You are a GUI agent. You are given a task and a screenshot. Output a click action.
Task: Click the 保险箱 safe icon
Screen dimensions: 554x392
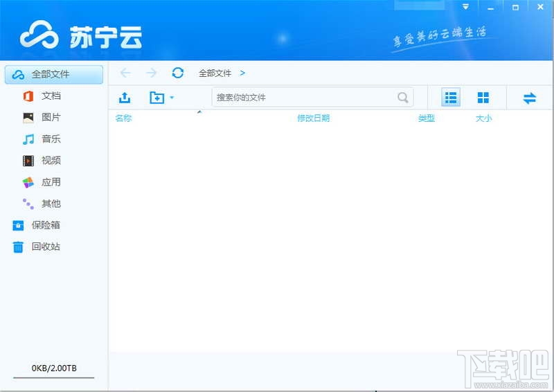18,226
